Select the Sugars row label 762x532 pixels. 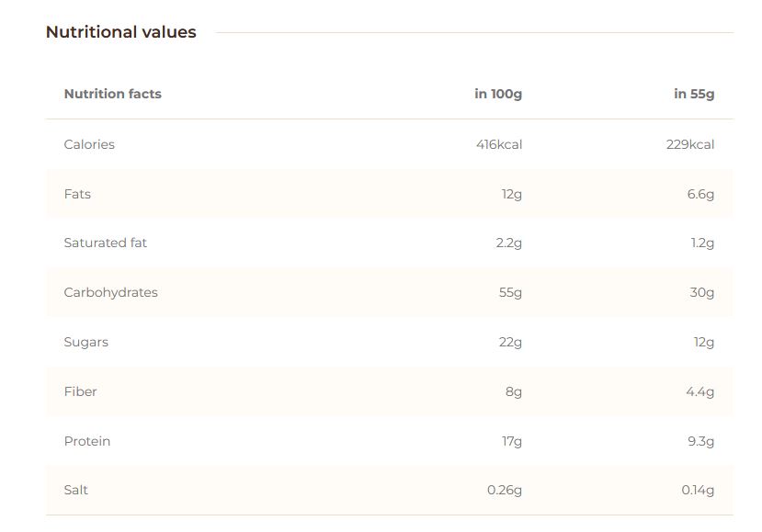pos(86,342)
